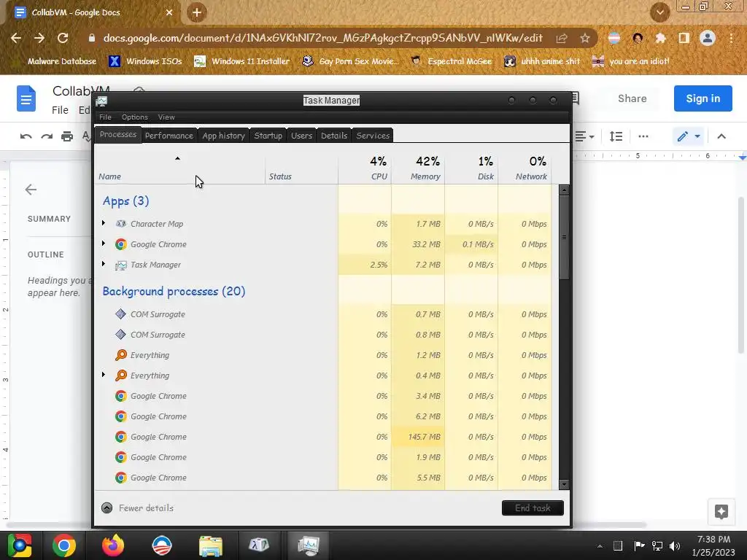Share this page from the address bar
Viewport: 747px width, 560px height.
point(562,38)
